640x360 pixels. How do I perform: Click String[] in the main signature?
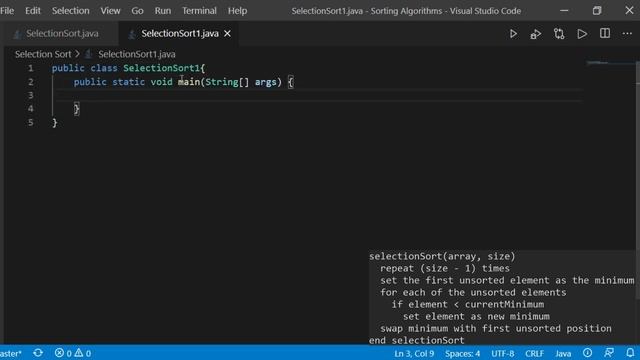227,82
